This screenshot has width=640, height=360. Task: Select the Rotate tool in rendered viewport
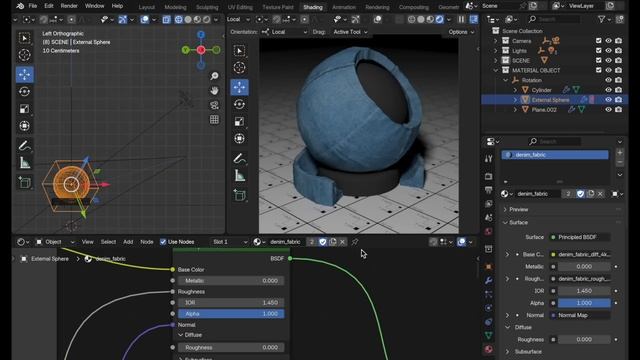[x=240, y=104]
